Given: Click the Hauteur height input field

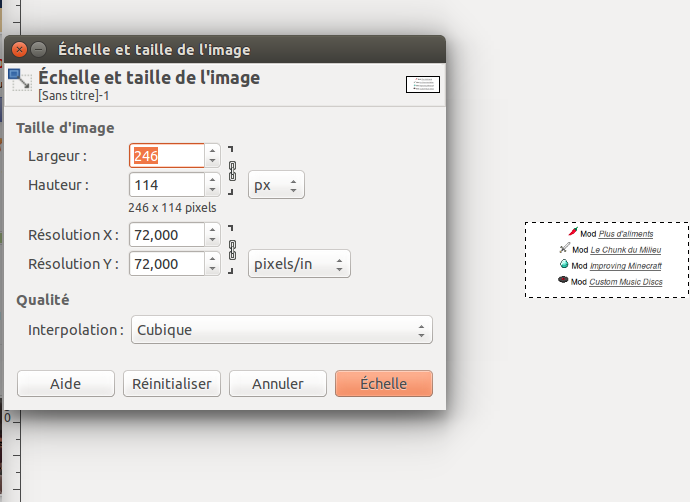Looking at the screenshot, I should [167, 185].
